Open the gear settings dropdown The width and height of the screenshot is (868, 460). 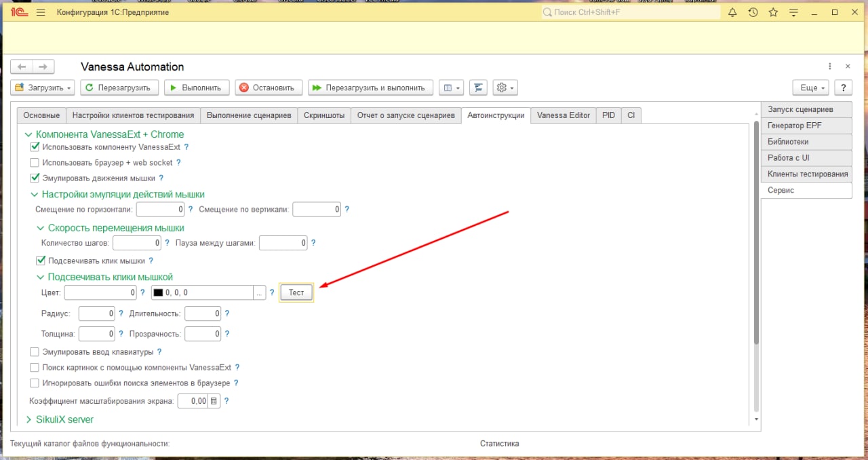pyautogui.click(x=505, y=88)
